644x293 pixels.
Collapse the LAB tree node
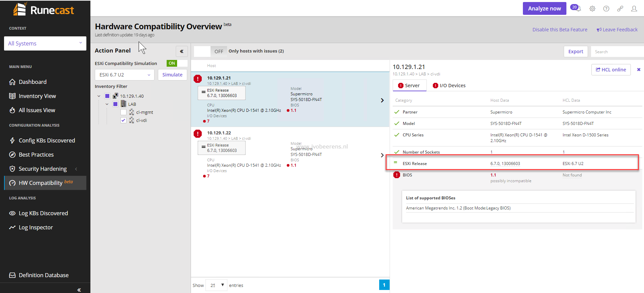[107, 104]
